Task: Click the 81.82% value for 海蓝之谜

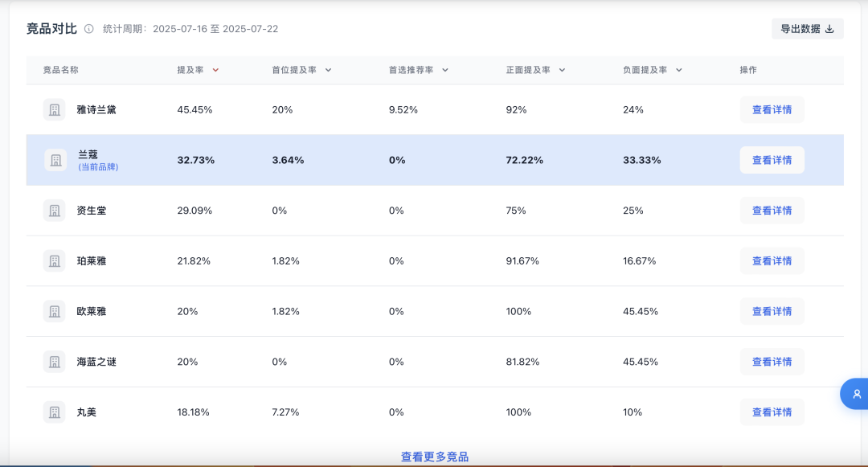Action: click(522, 362)
